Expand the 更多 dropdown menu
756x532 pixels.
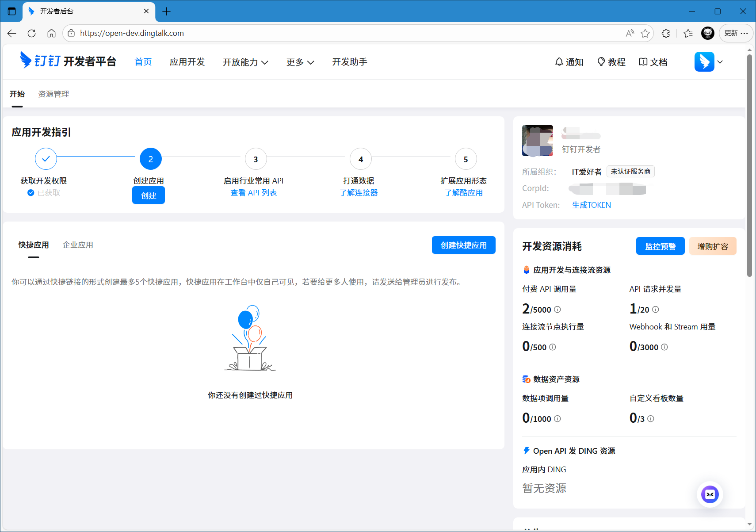click(x=300, y=62)
